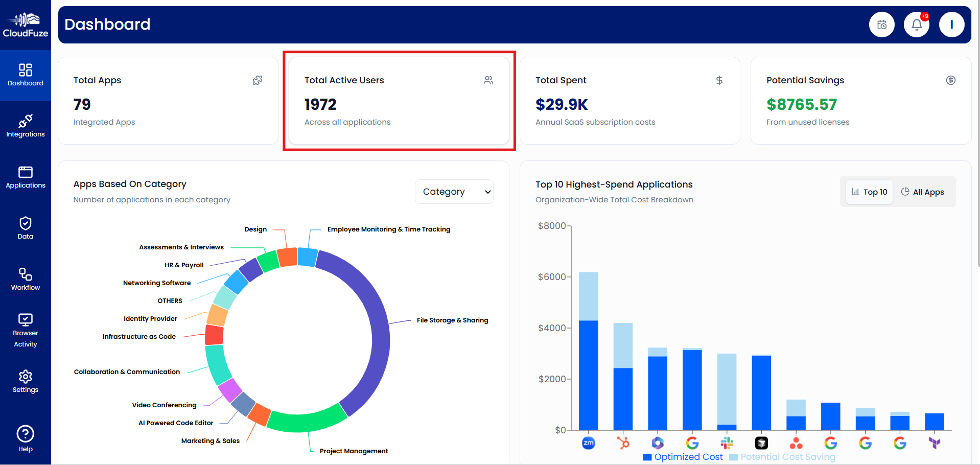Click the CloudFuze logo

[25, 24]
